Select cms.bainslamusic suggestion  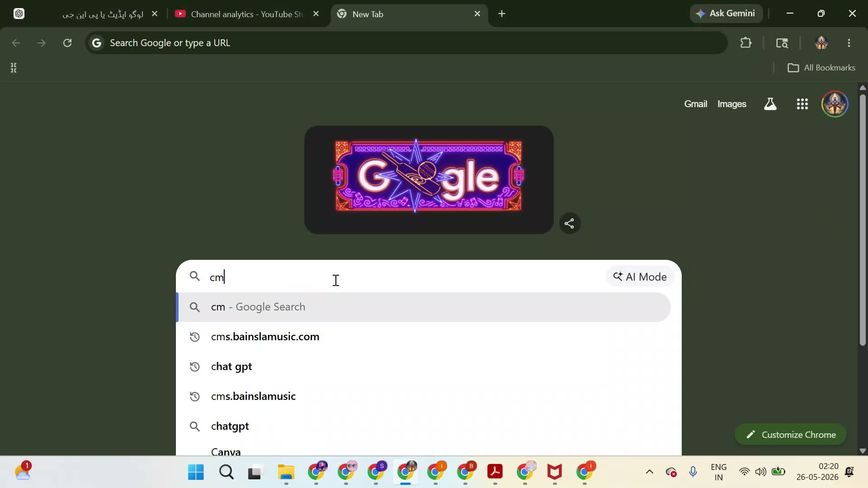pos(424,397)
